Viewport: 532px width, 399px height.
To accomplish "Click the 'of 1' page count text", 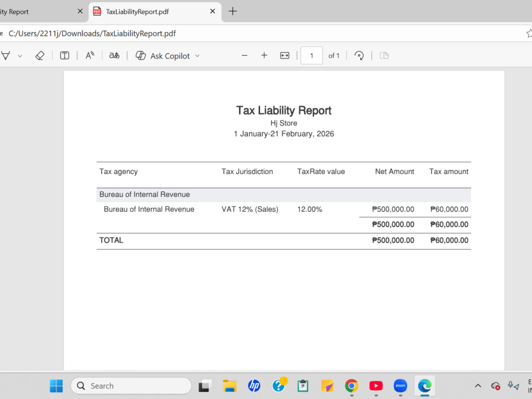I will (x=334, y=56).
